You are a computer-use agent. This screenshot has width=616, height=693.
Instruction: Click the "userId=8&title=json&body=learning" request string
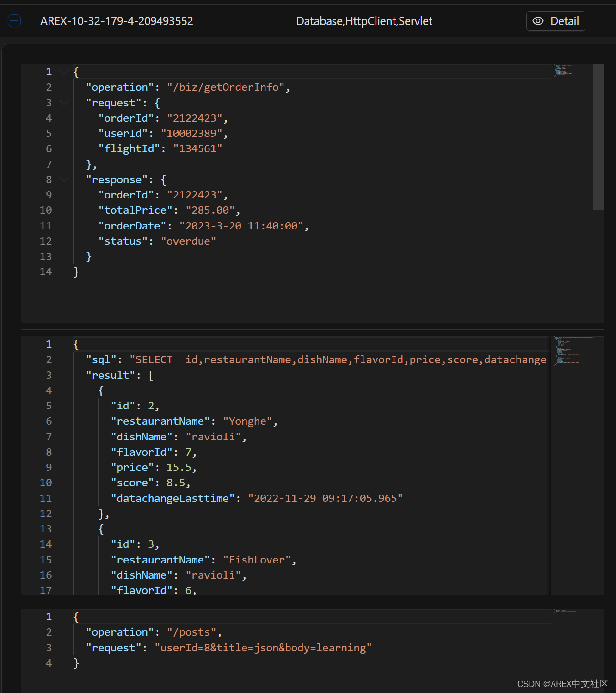coord(263,648)
